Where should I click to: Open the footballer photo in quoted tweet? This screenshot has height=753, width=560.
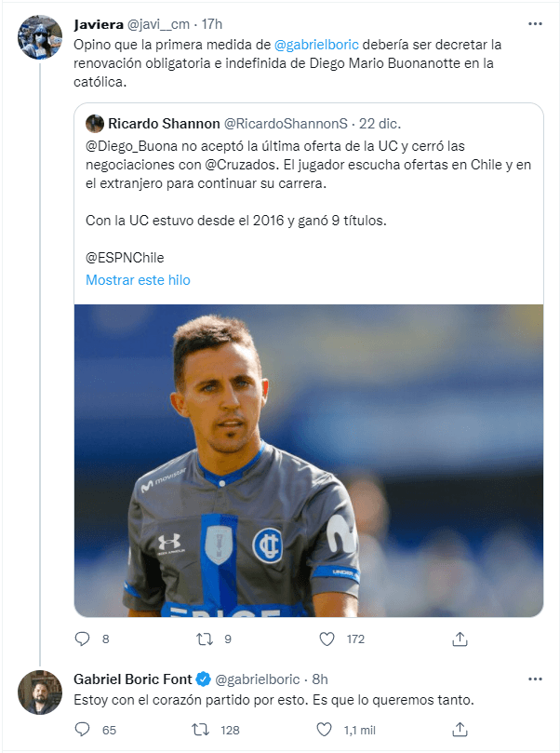click(x=309, y=460)
